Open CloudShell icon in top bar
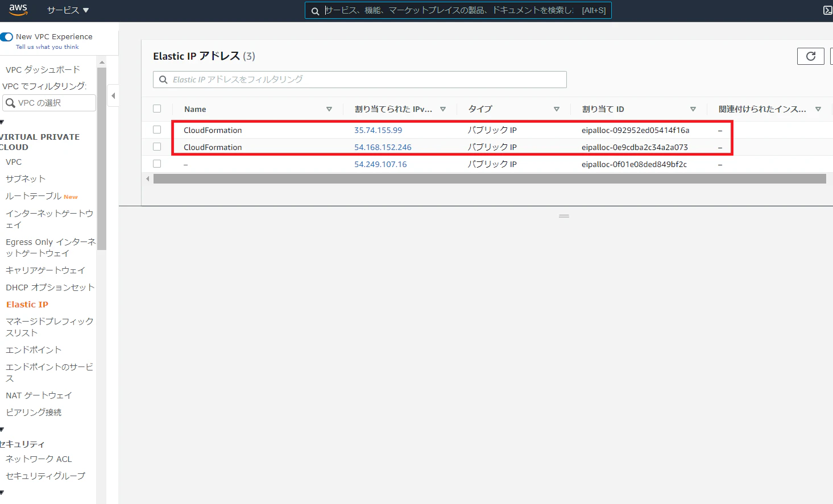 tap(827, 10)
